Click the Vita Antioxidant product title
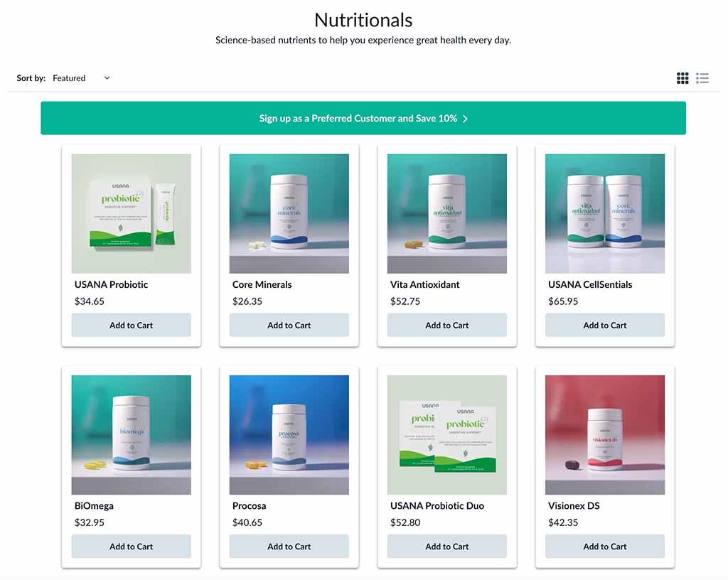The height and width of the screenshot is (580, 728). 425,284
